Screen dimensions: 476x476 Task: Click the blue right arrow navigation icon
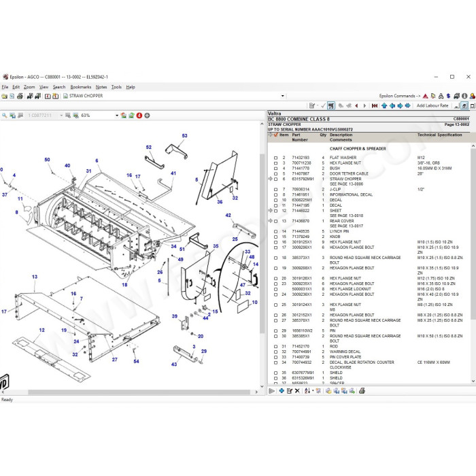(x=400, y=105)
